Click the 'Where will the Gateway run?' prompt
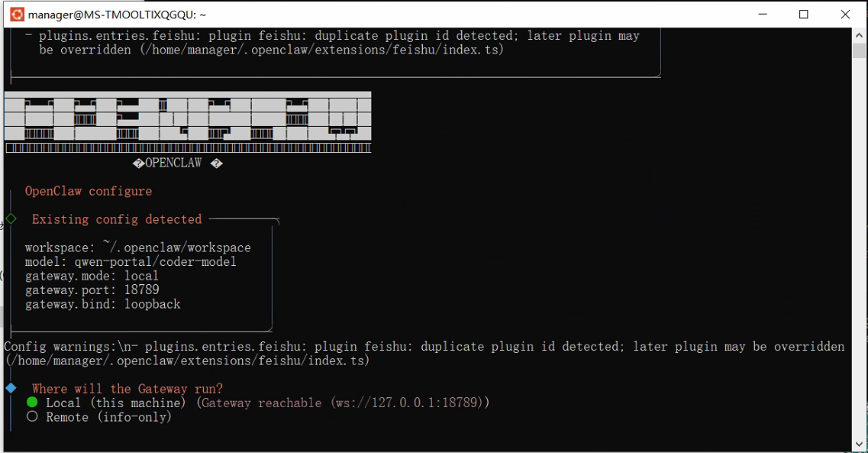The height and width of the screenshot is (453, 868). tap(127, 389)
